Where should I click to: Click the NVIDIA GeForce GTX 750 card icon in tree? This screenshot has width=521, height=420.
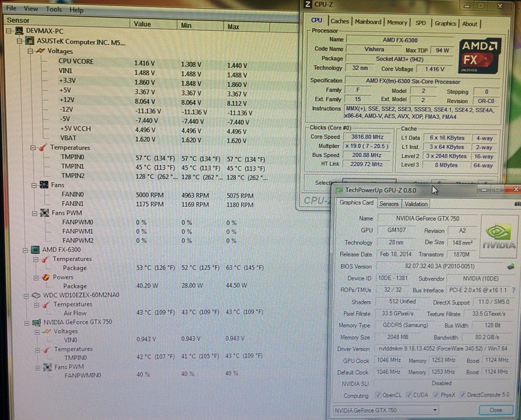tap(36, 322)
